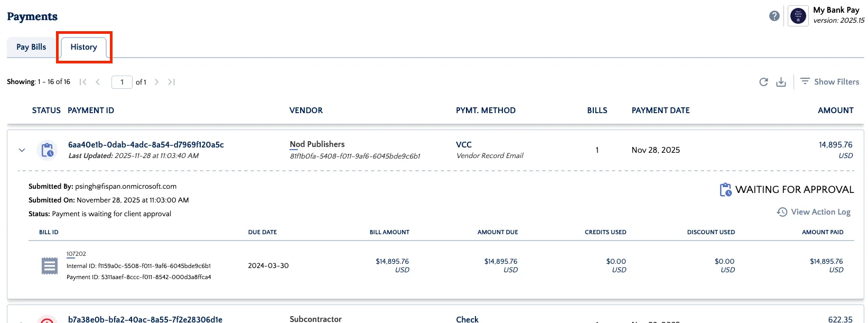Click the bill receipt icon for 107202
Screen dimensions: 868x323
(x=50, y=265)
